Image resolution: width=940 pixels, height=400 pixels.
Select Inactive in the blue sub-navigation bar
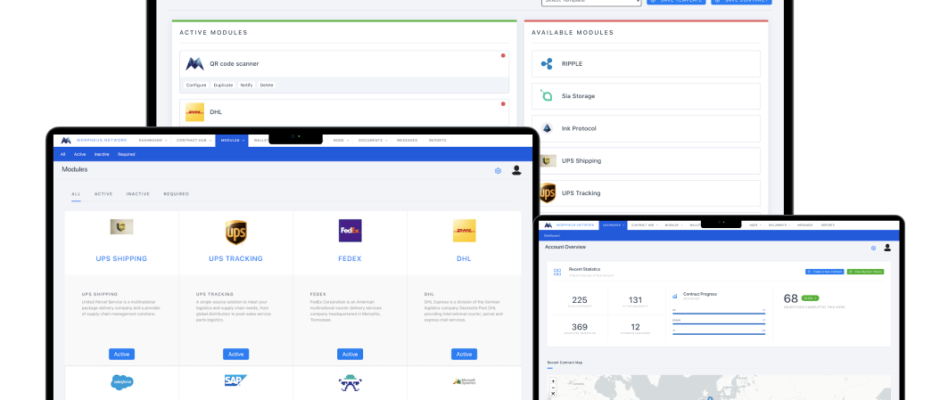pos(102,154)
